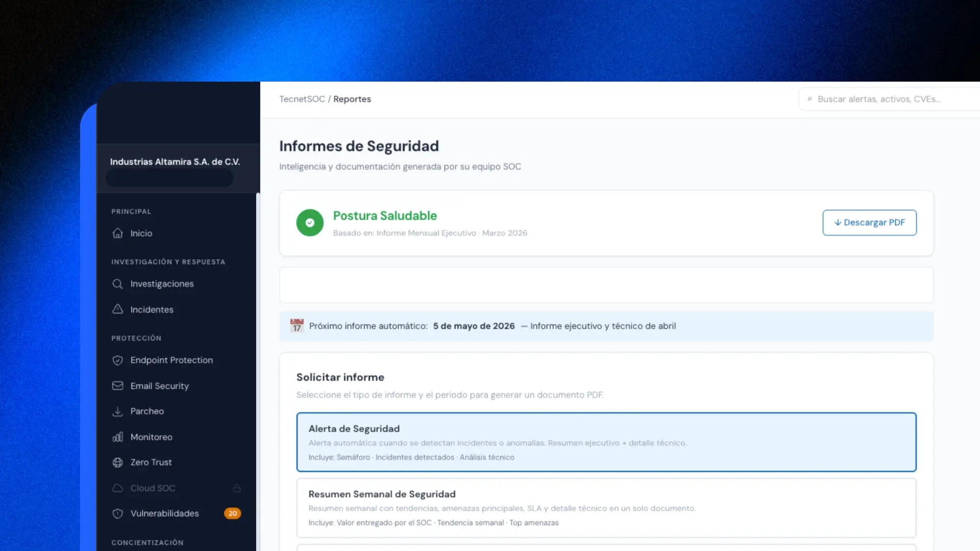
Task: Select the Zero Trust globe icon
Action: tap(118, 462)
